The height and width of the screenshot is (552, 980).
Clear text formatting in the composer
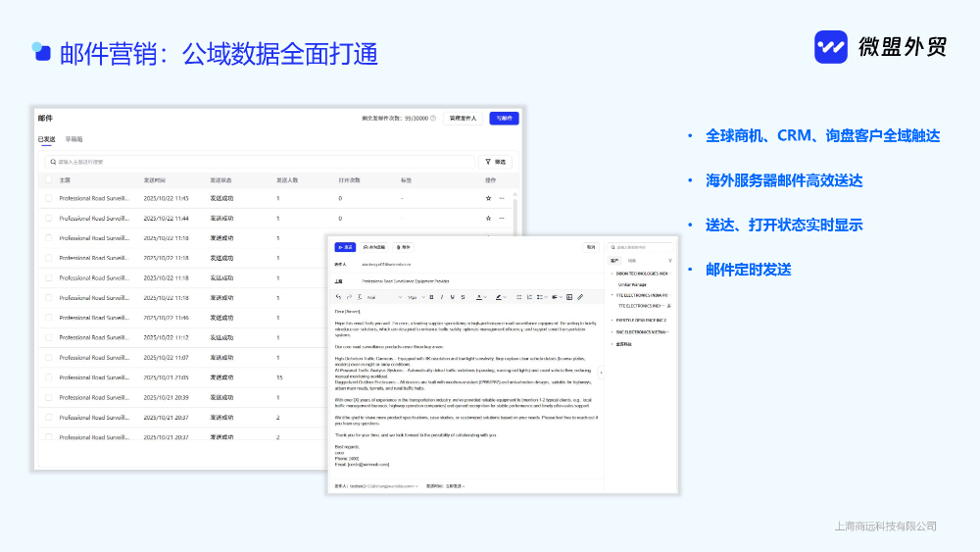click(360, 297)
